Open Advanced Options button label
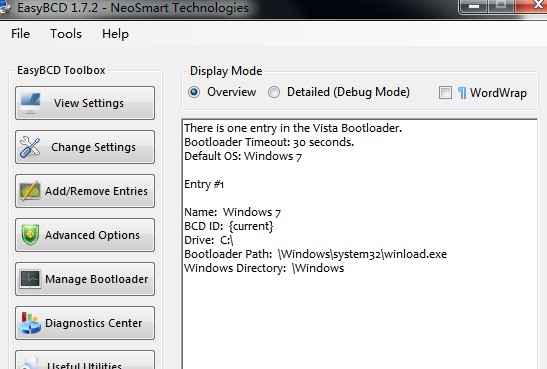Viewport: 547px width, 369px height. pos(92,235)
